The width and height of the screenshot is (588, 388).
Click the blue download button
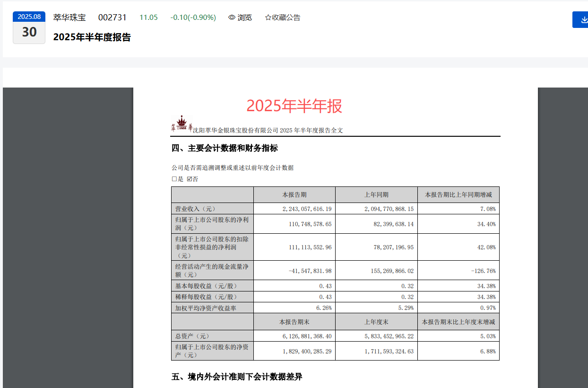pos(580,19)
